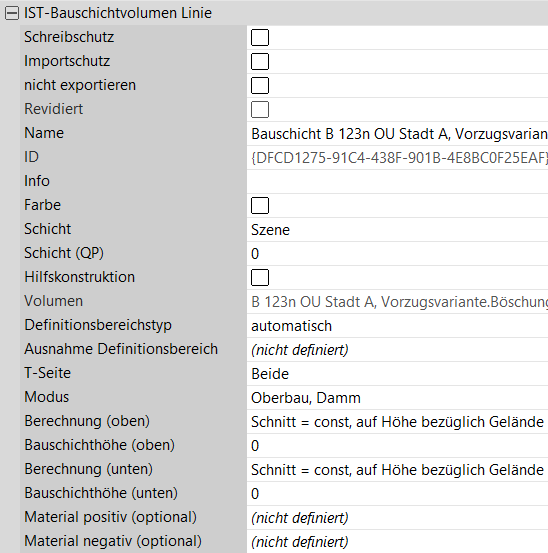Enable the Hilfskonstruktion checkbox
548x553 pixels.
coord(260,277)
